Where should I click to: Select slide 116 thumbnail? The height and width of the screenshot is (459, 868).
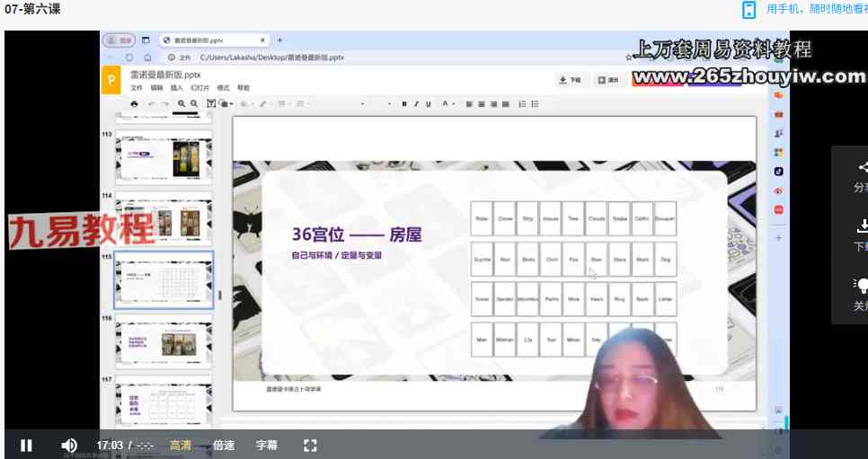(x=164, y=342)
